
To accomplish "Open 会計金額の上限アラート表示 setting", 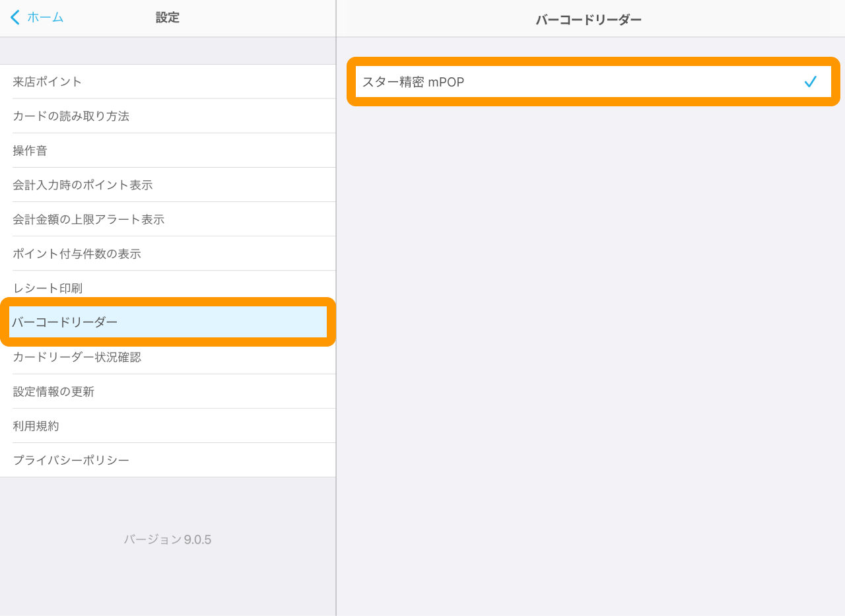I will [x=168, y=219].
